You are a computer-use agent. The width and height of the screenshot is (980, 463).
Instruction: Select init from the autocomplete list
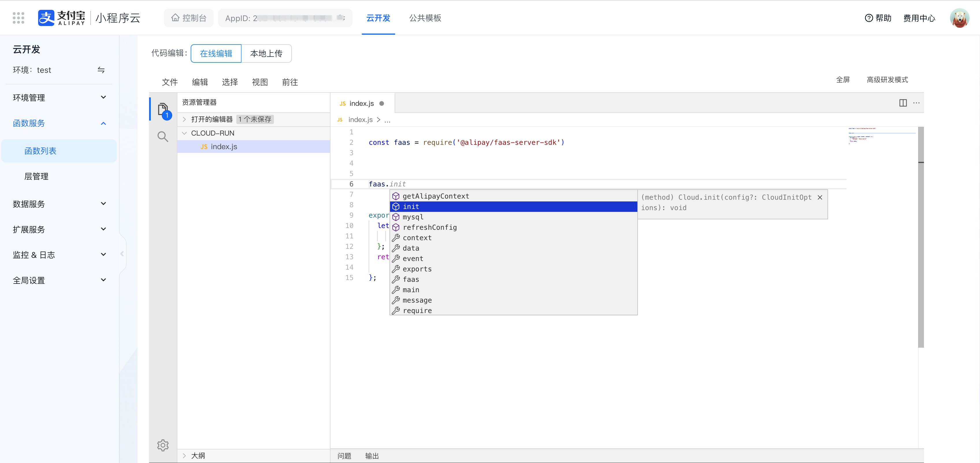click(x=411, y=207)
